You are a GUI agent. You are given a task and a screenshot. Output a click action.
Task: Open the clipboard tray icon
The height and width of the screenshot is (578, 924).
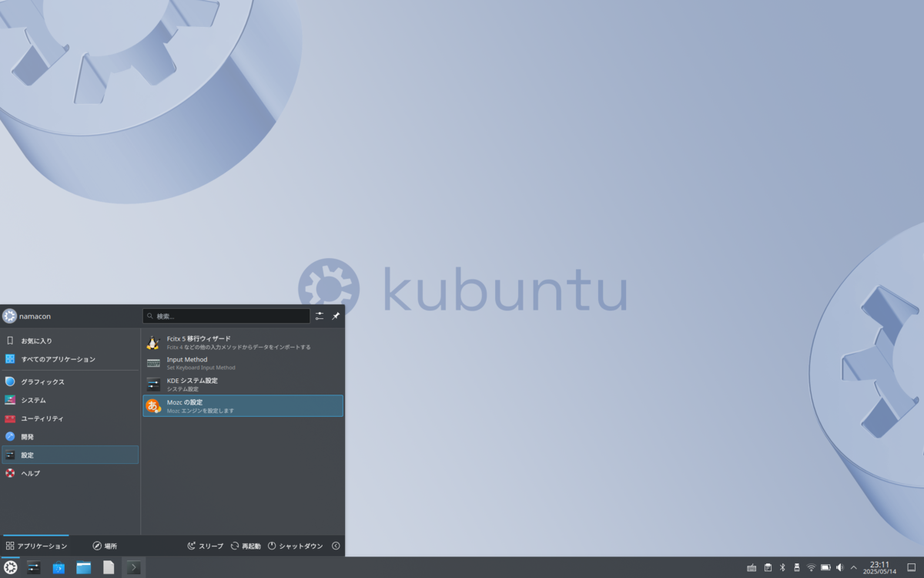tap(768, 568)
